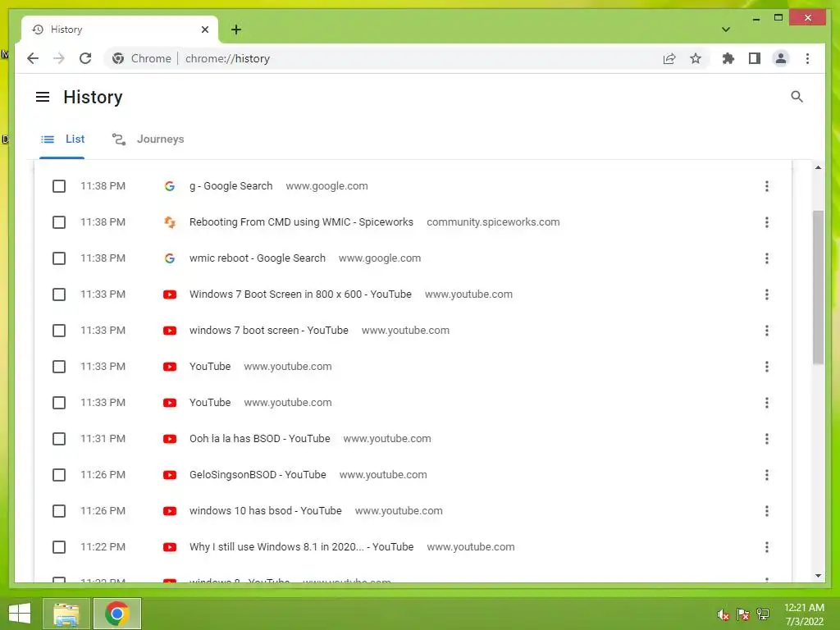840x630 pixels.
Task: Open the wmic reboot - Google Search link
Action: point(257,258)
